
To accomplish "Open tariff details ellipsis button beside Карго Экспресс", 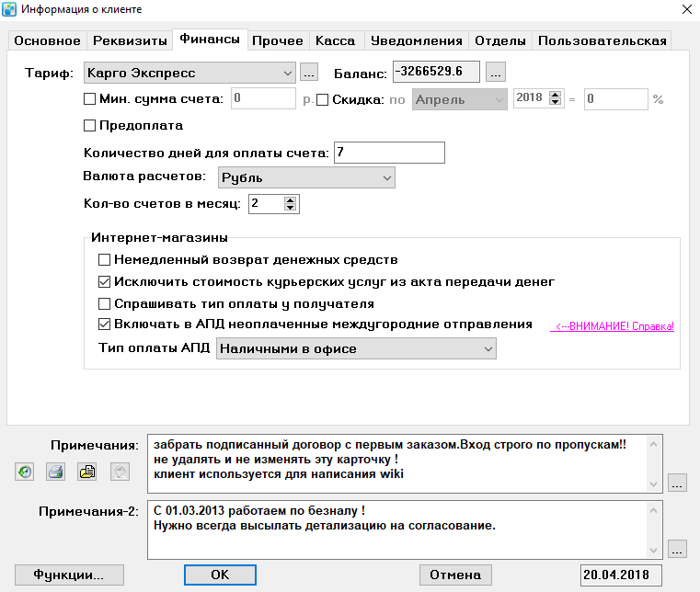I will tap(309, 73).
